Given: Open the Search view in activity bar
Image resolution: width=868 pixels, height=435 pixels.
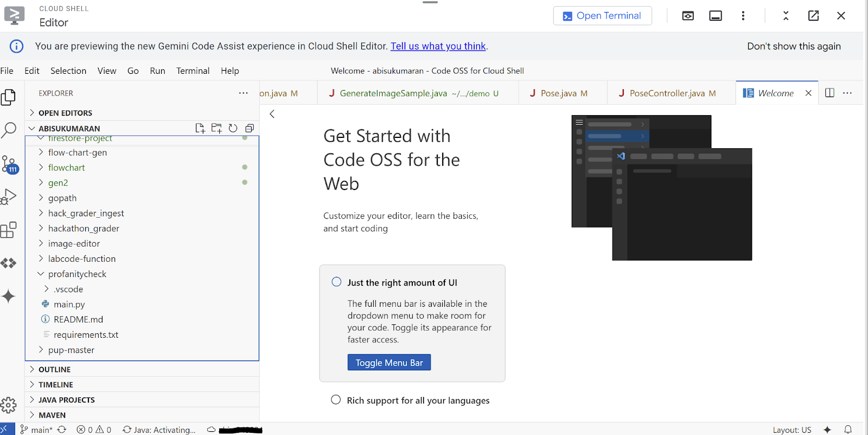Looking at the screenshot, I should (x=9, y=130).
